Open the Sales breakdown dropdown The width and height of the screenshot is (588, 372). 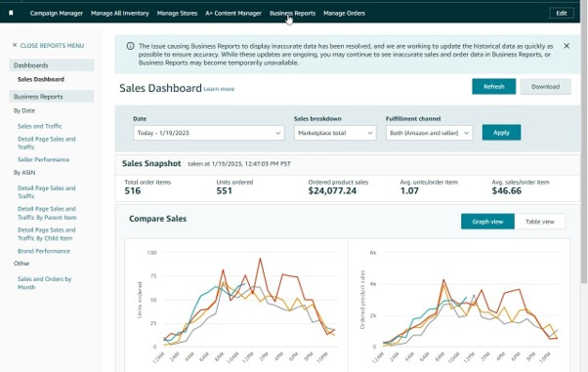click(335, 133)
